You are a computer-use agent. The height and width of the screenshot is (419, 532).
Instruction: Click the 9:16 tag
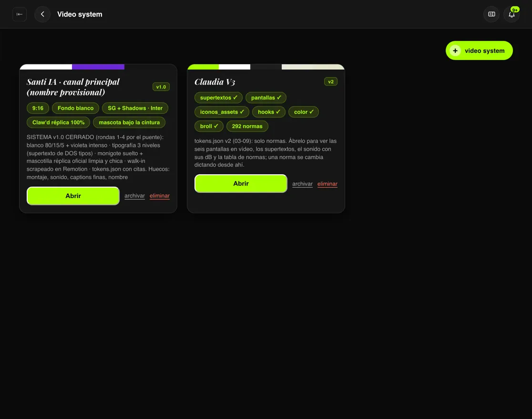pos(38,108)
